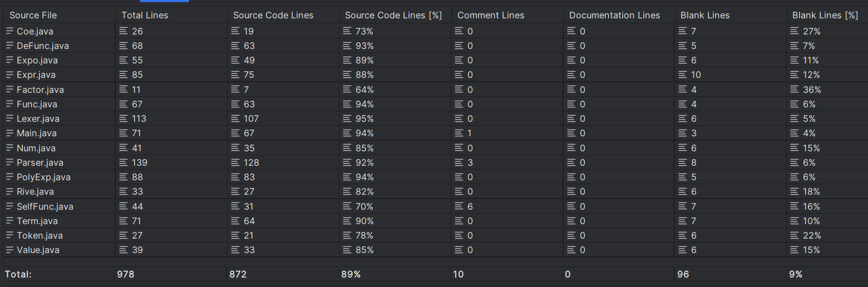Screen dimensions: 868x287
Task: Select the Term.java file name
Action: (x=37, y=221)
